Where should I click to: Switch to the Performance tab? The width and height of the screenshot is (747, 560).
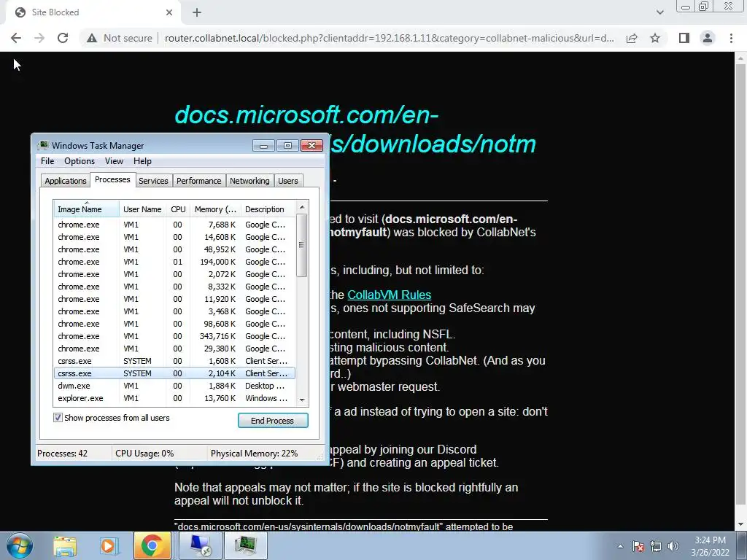(x=198, y=181)
